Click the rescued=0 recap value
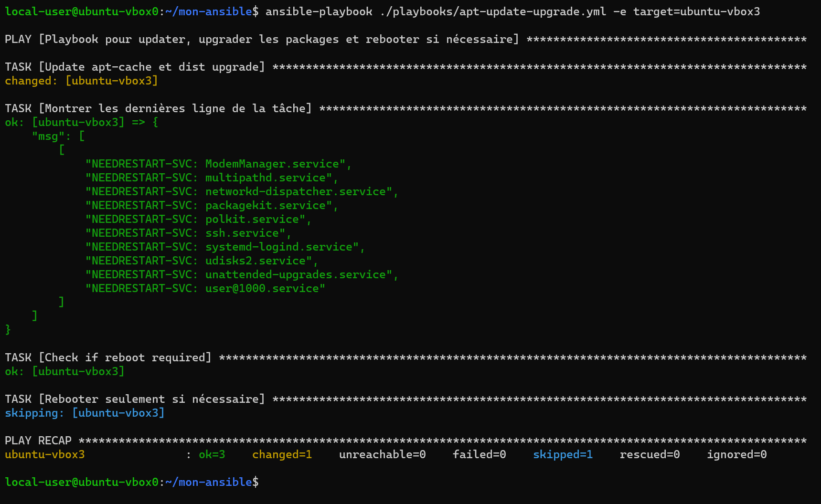 (650, 454)
